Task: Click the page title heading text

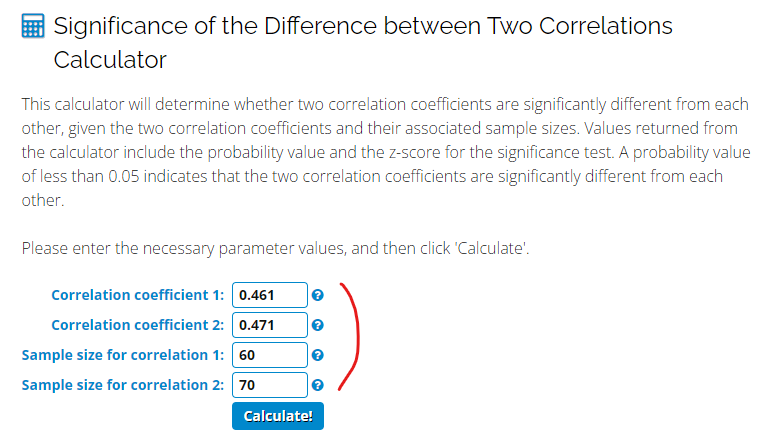Action: coord(362,27)
